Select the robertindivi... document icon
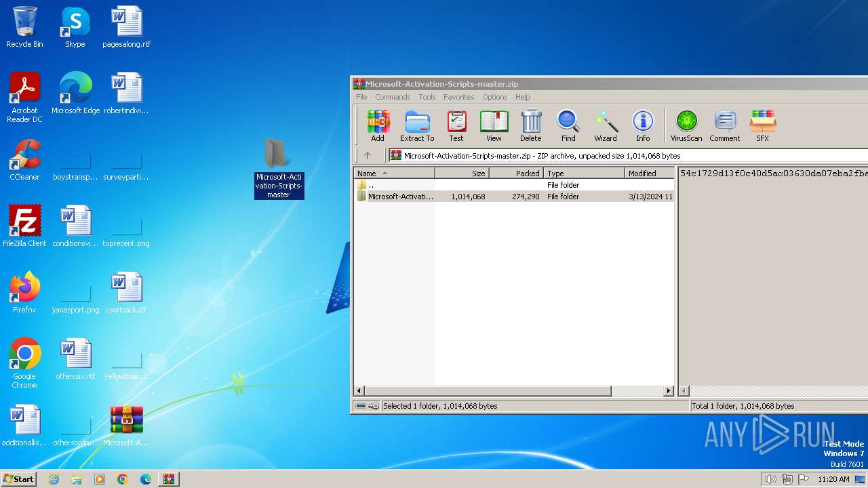This screenshot has height=488, width=868. click(x=126, y=94)
